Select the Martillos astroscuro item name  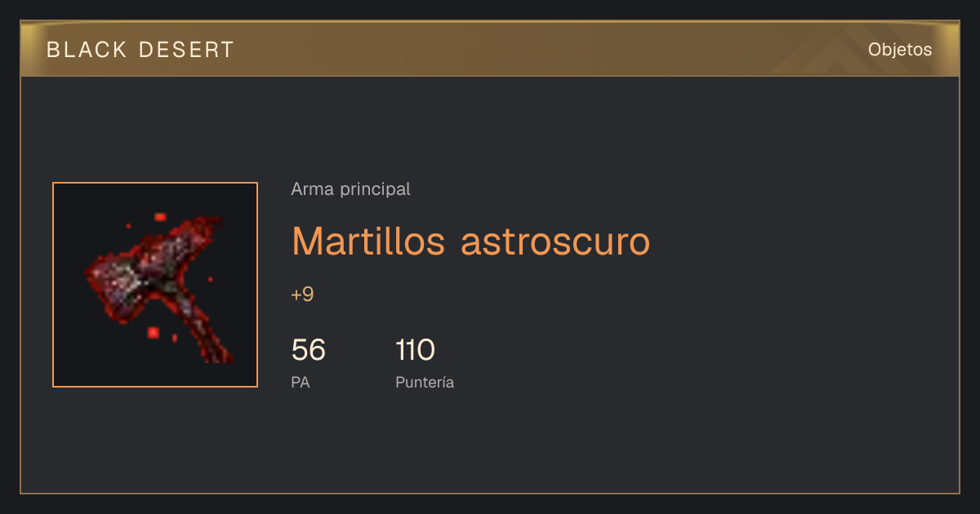[471, 241]
